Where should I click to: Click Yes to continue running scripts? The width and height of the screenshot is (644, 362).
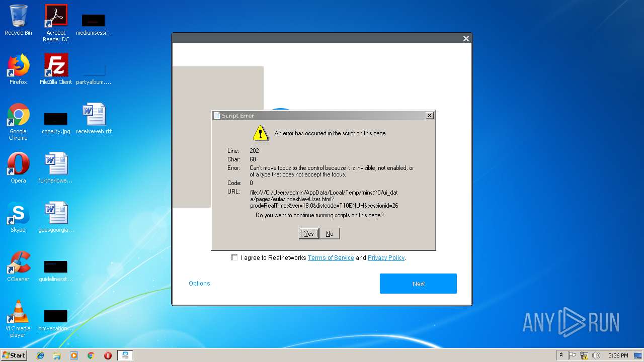[x=309, y=233]
